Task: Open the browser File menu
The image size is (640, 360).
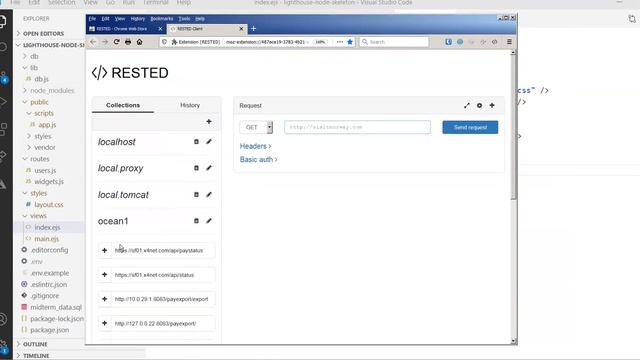Action: [x=92, y=19]
